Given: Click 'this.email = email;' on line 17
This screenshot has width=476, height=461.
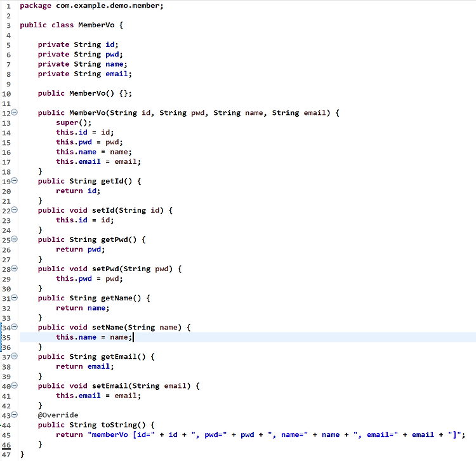Looking at the screenshot, I should tap(98, 161).
